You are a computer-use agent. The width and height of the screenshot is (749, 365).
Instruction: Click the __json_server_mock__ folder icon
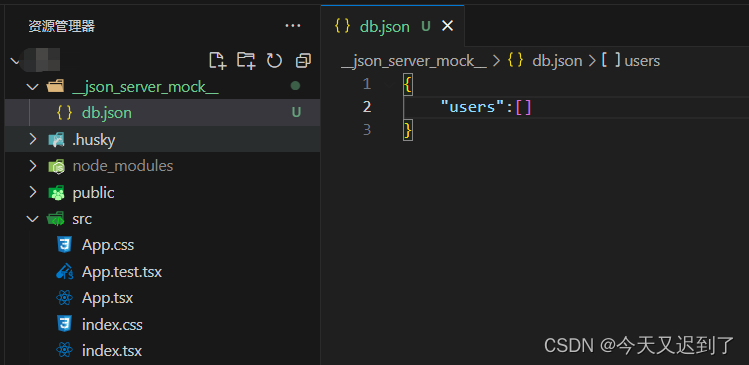coord(55,87)
